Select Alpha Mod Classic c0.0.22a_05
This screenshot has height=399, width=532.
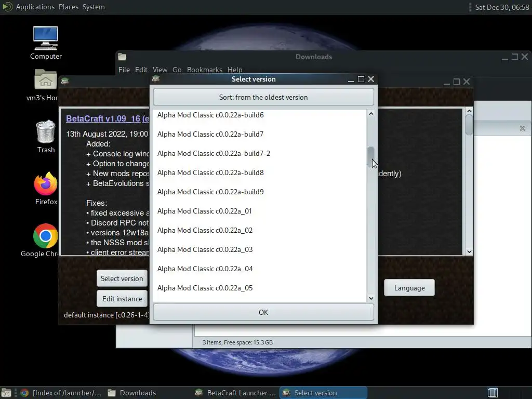[260, 288]
